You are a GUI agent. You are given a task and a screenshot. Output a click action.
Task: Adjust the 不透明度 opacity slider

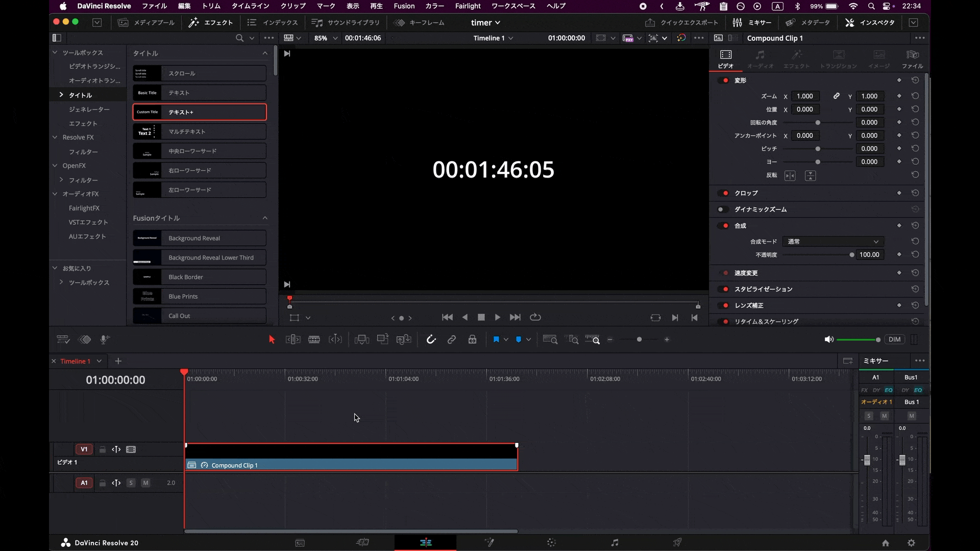pos(851,255)
